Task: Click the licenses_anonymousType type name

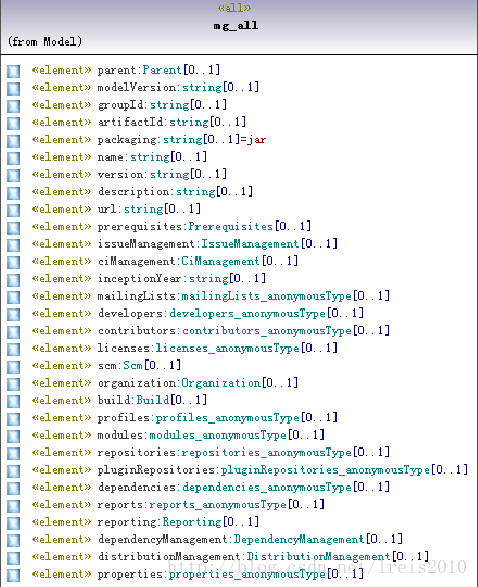Action: pos(228,349)
